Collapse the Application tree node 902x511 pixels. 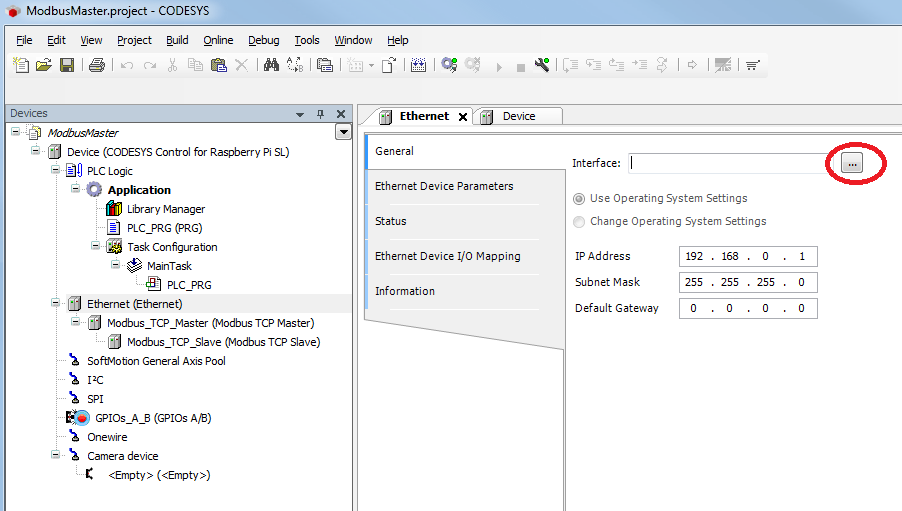pos(76,190)
